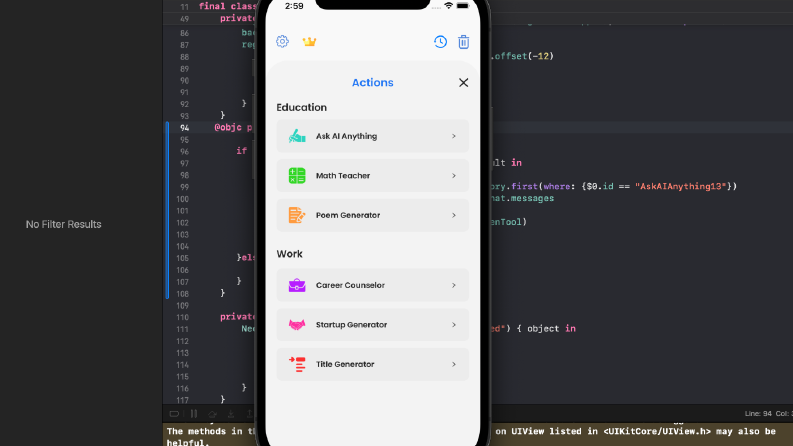Tap the Ask AI Anything writing-hand icon
The width and height of the screenshot is (793, 446).
pos(297,136)
